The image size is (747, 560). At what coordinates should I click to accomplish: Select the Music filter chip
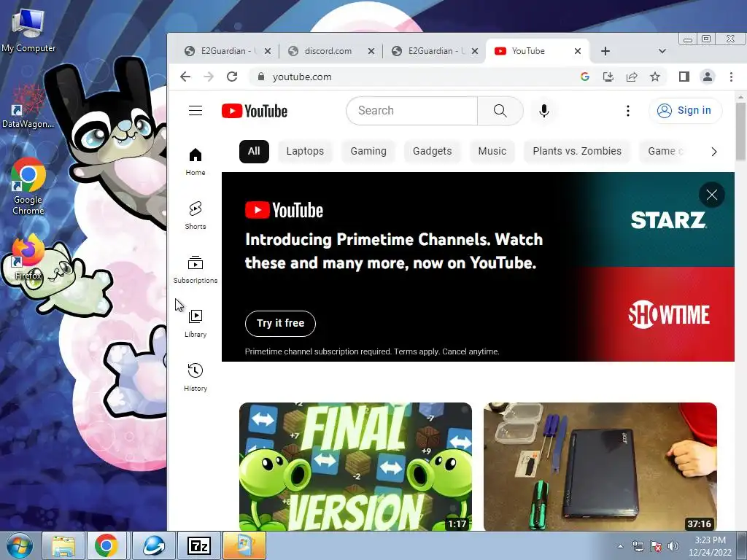[492, 152]
